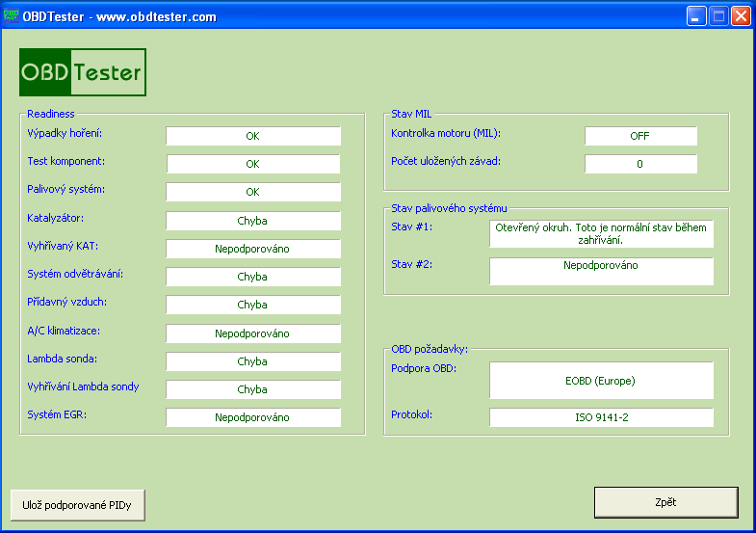The height and width of the screenshot is (533, 756).
Task: Click the Zpět button
Action: tap(665, 502)
